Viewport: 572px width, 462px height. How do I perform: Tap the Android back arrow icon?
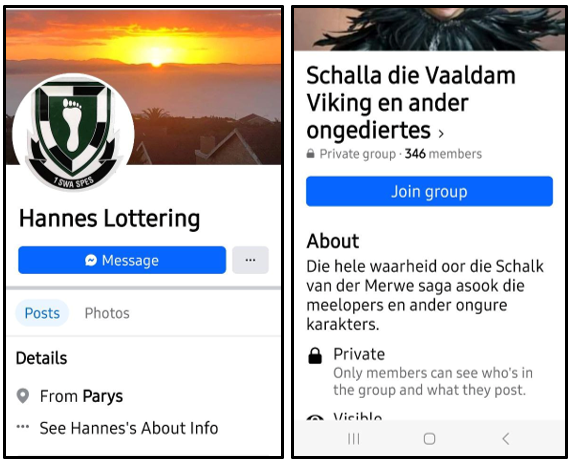(506, 439)
